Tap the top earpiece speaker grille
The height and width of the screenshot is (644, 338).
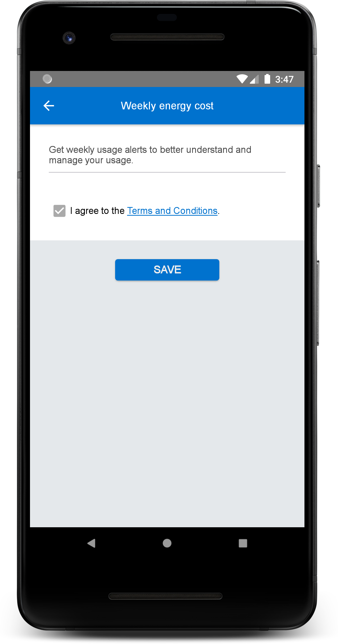(167, 37)
